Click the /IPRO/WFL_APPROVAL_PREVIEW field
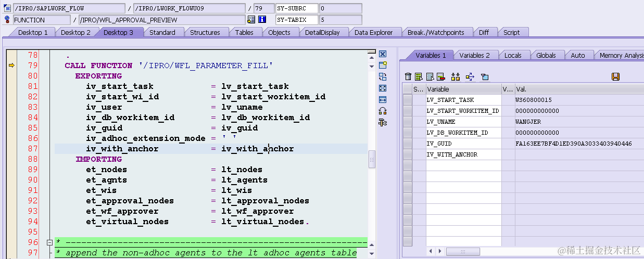The height and width of the screenshot is (259, 644). point(162,20)
